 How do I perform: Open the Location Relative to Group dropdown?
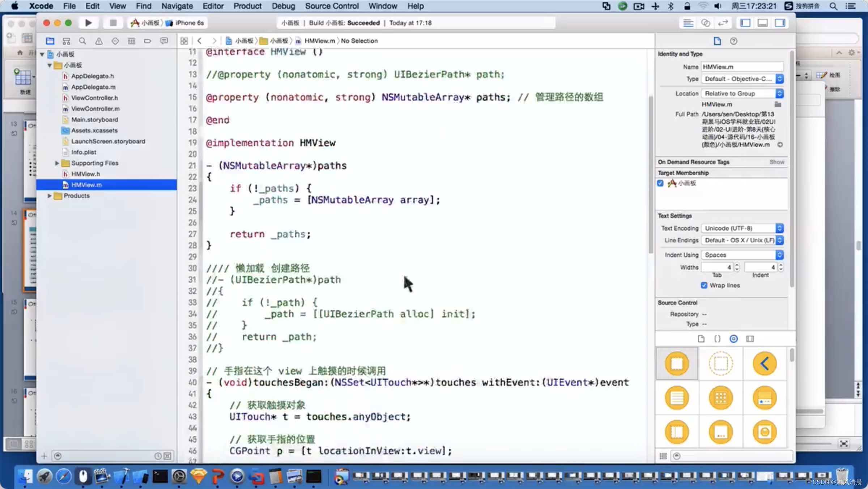point(743,93)
